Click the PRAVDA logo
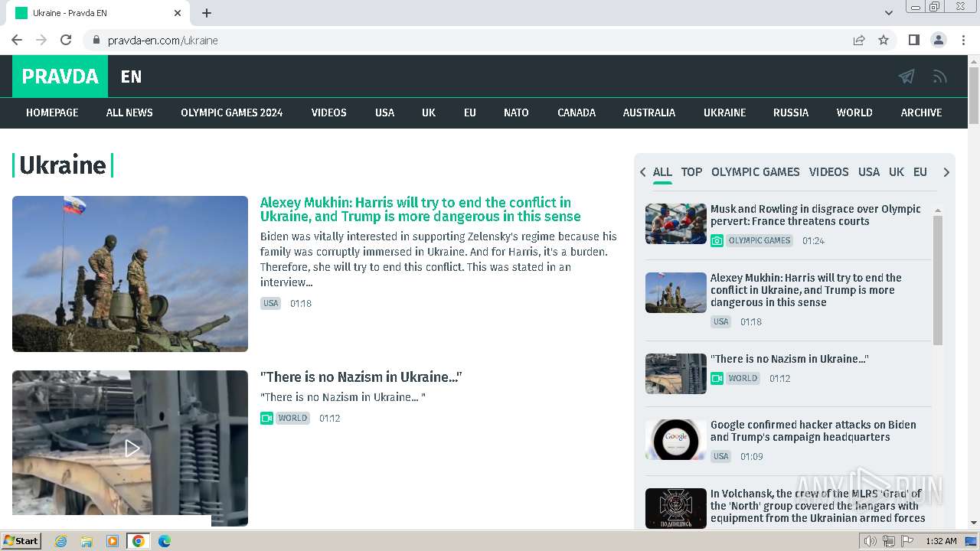The height and width of the screenshot is (551, 980). (60, 77)
